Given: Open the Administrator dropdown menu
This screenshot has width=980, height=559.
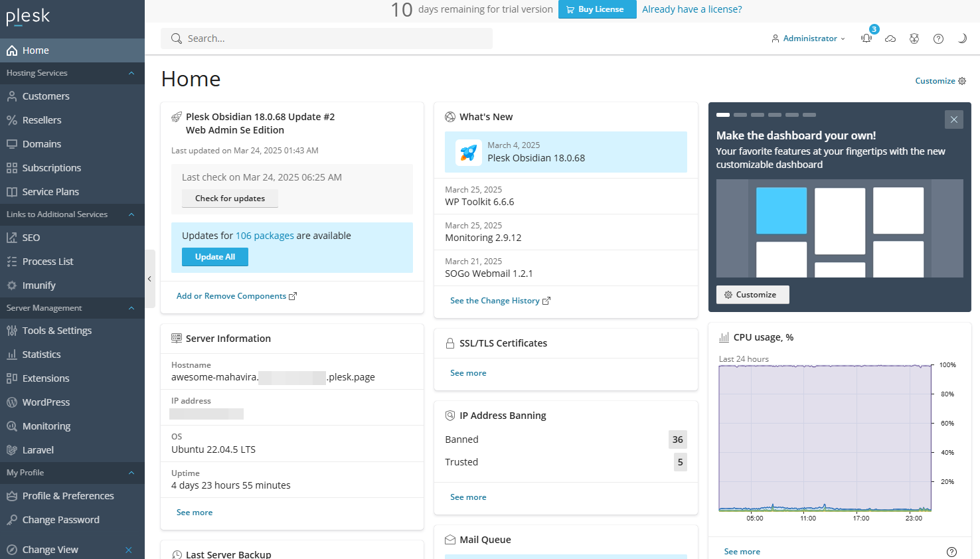Looking at the screenshot, I should [x=808, y=39].
